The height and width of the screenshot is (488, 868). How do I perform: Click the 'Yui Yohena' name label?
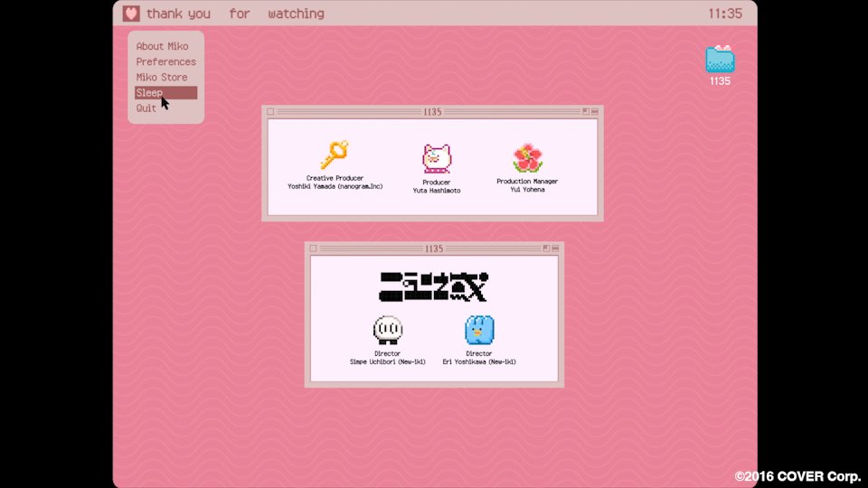click(527, 190)
